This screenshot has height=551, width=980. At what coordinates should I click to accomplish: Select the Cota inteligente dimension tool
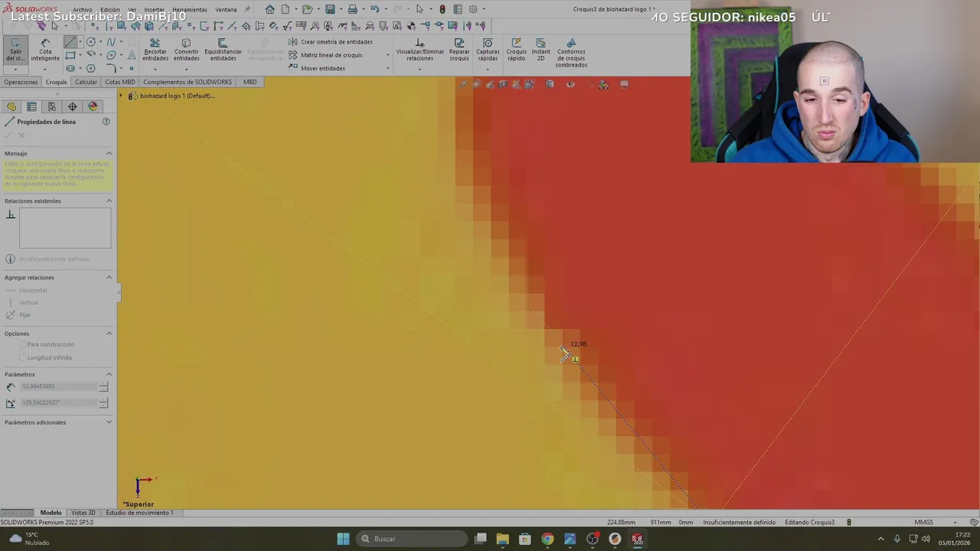click(x=45, y=51)
